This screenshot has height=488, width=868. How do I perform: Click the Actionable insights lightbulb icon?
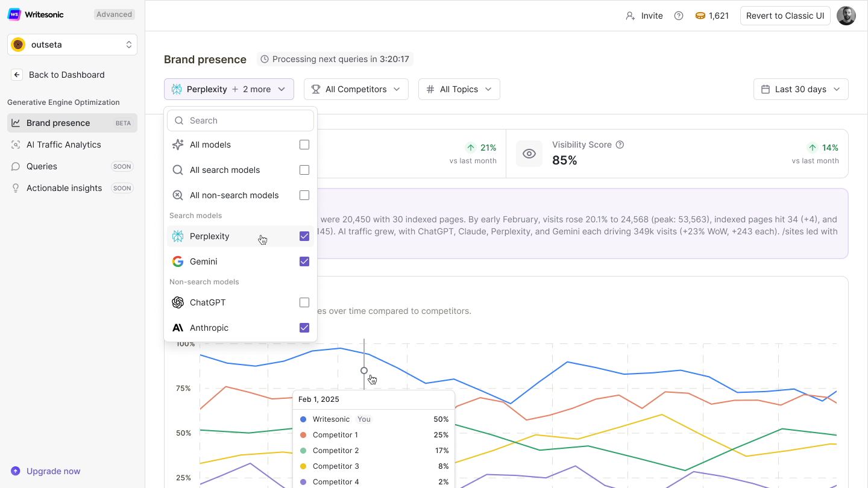click(x=16, y=188)
